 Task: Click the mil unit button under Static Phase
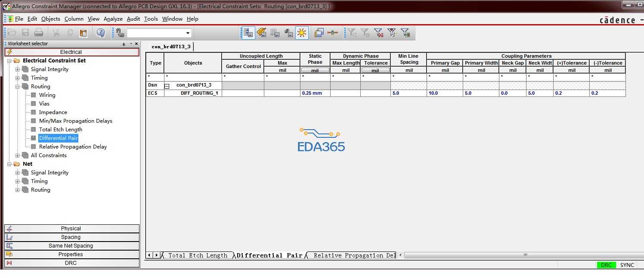point(315,70)
